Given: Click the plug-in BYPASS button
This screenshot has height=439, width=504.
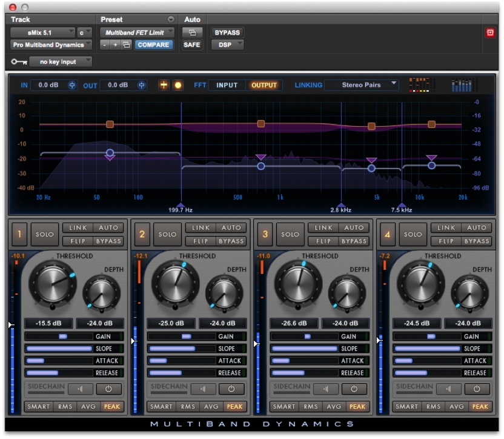Looking at the screenshot, I should click(x=227, y=33).
